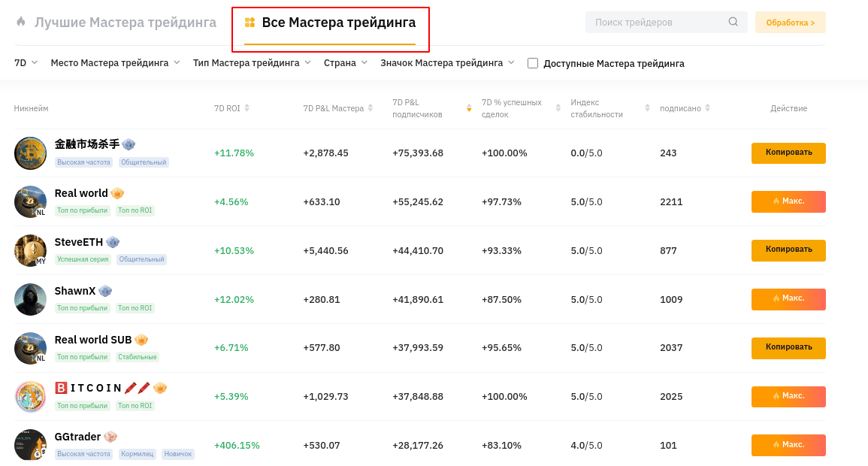Sort by 7D ROI arrows icon

[247, 108]
